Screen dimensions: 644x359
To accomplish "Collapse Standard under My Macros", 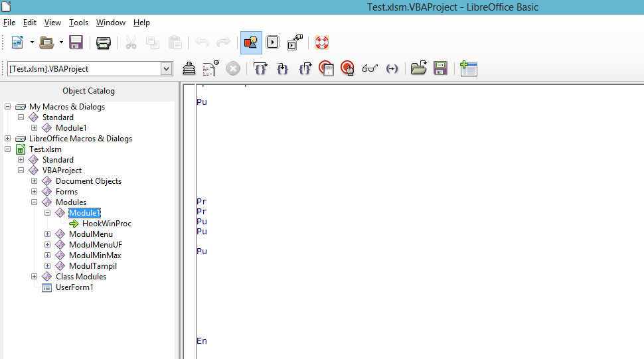I will (x=21, y=117).
